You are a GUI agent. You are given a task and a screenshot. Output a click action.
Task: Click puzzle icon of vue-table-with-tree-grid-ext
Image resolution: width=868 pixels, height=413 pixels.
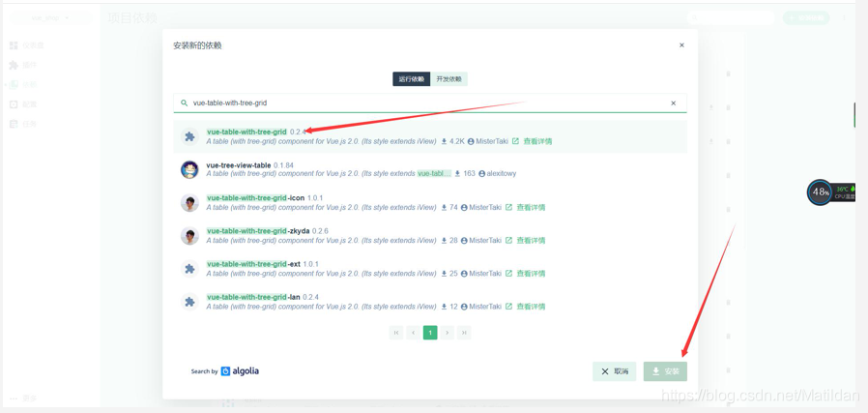[x=189, y=269]
